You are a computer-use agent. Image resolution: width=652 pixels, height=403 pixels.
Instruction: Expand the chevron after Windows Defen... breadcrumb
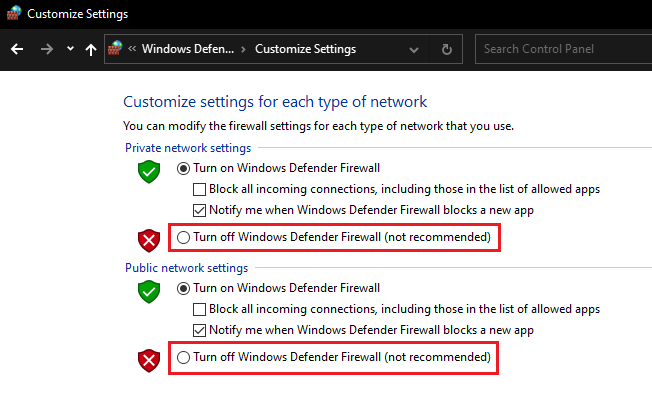(244, 48)
